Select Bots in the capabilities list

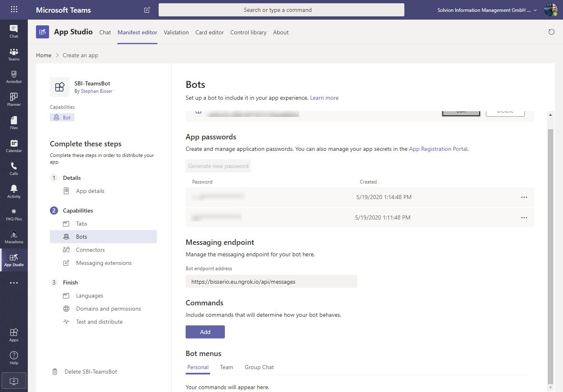click(103, 237)
